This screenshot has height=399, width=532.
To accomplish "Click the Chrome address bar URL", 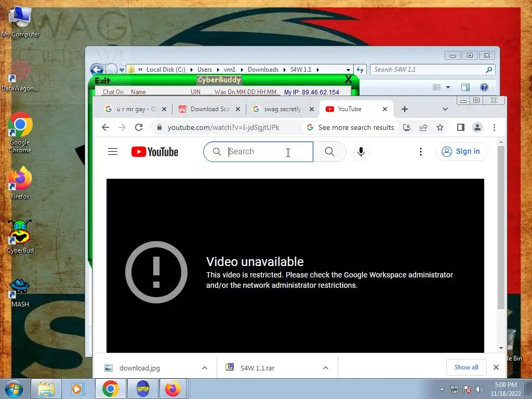I will 223,128.
